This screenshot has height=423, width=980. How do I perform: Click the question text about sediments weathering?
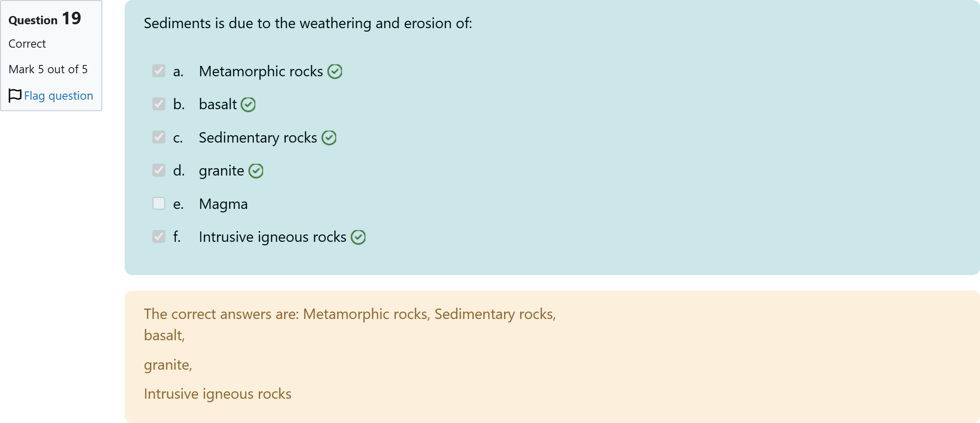(307, 23)
